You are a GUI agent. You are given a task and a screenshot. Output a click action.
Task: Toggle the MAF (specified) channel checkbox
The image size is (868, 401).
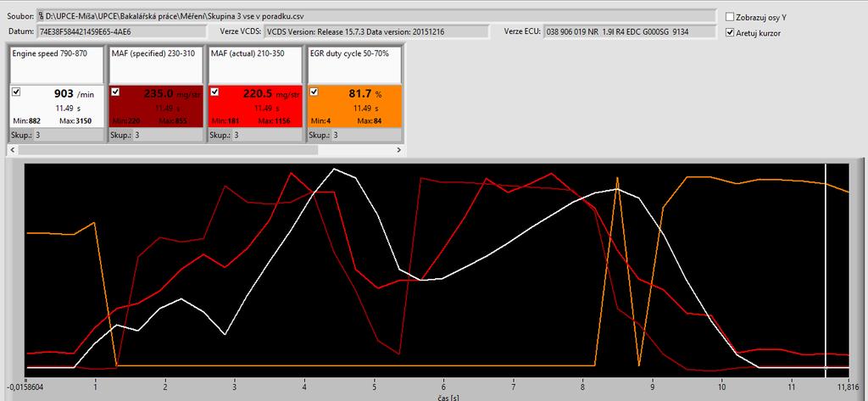pos(115,92)
